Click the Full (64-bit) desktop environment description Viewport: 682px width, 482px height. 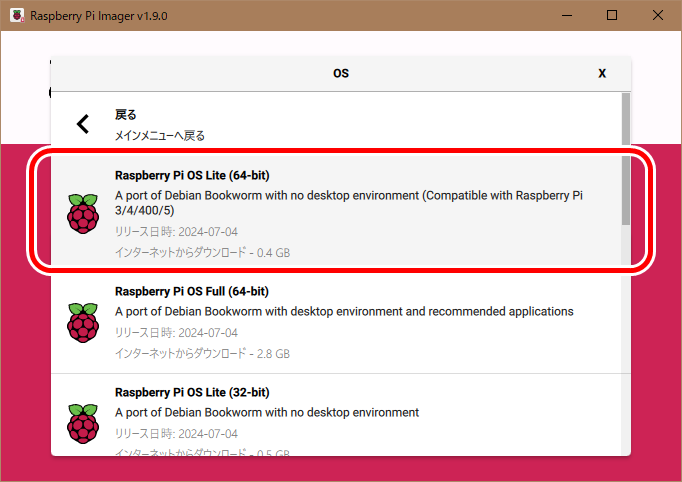(x=344, y=311)
